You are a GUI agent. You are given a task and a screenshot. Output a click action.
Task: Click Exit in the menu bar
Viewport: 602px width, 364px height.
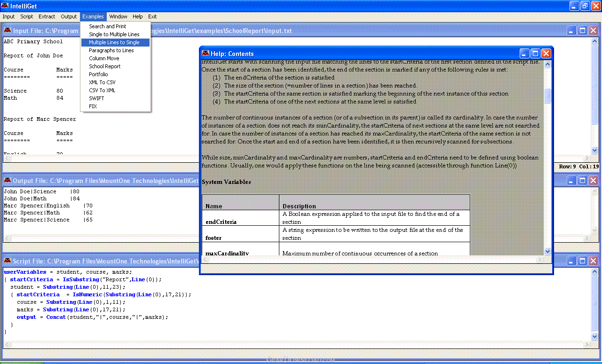coord(152,16)
